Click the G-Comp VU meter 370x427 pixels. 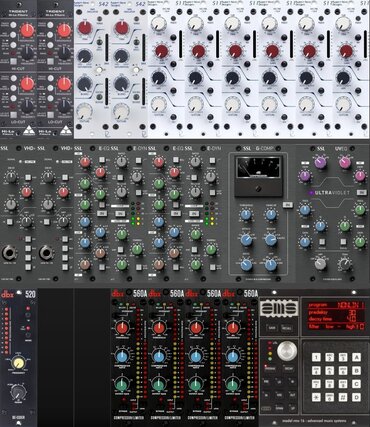(x=259, y=167)
